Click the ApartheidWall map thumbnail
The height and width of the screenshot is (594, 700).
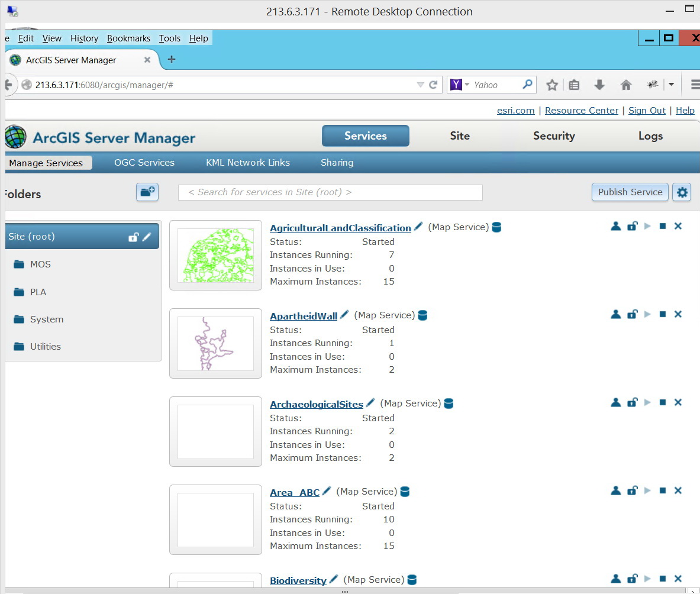click(215, 343)
